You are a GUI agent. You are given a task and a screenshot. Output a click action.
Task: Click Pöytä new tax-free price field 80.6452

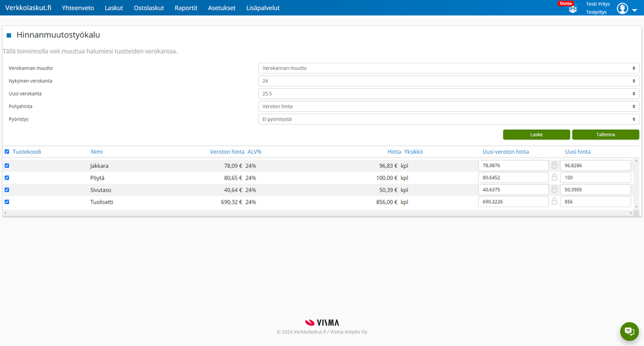tap(514, 178)
